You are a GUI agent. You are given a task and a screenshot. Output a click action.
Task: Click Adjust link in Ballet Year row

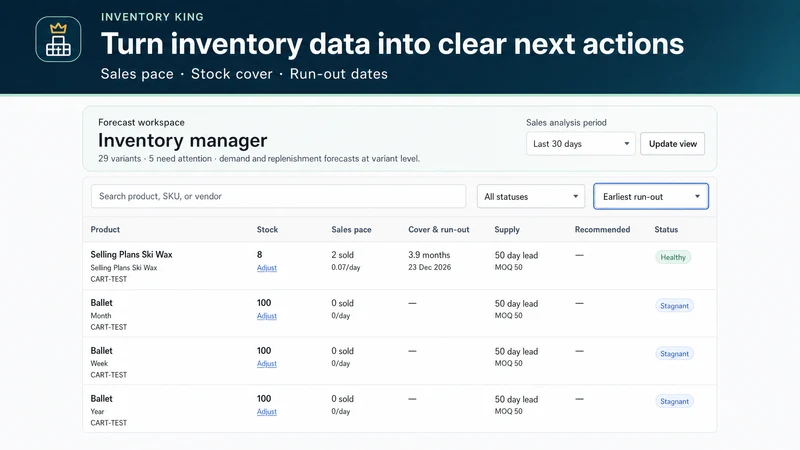point(267,412)
